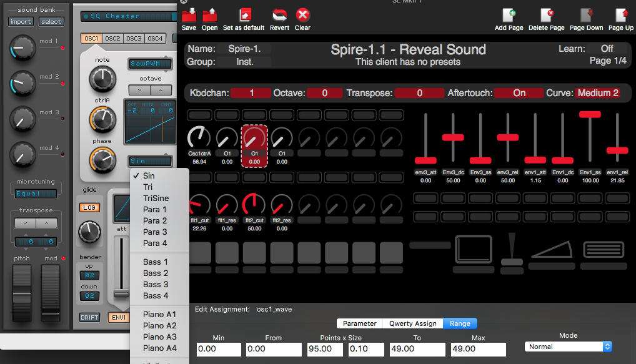Click the Set as default icon

(x=245, y=15)
